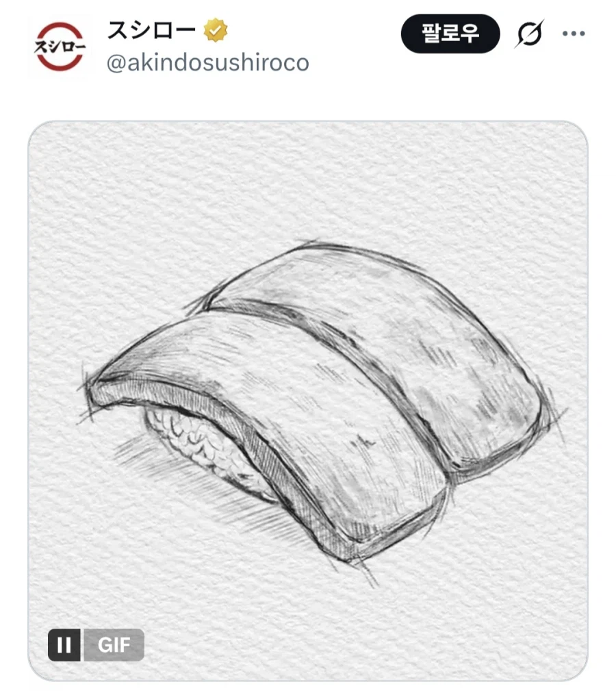The height and width of the screenshot is (691, 616).
Task: Open the @akindosushiroco handle link
Action: [208, 63]
